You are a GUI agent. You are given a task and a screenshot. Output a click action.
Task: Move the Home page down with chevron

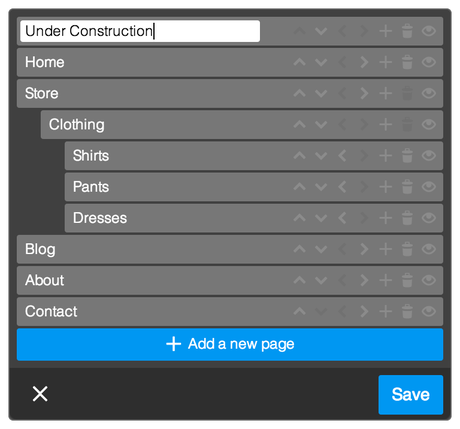321,62
